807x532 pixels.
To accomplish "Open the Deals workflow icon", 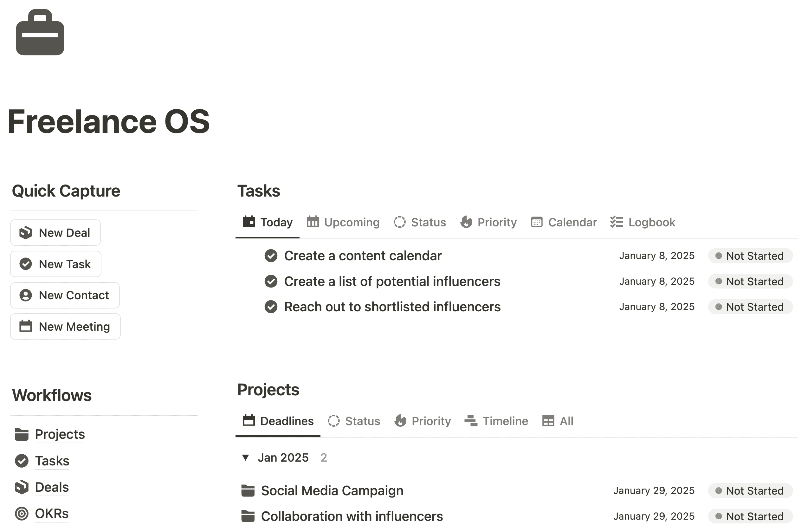I will tap(22, 487).
